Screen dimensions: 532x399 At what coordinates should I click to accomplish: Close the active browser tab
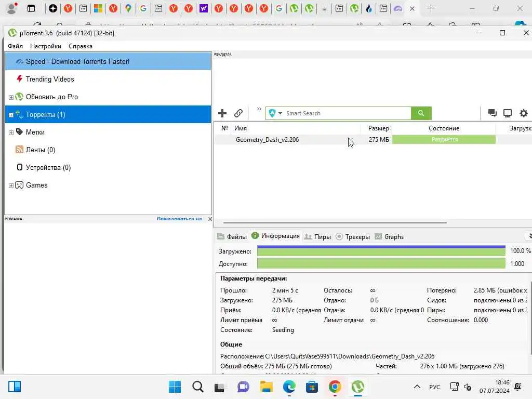pyautogui.click(x=412, y=8)
